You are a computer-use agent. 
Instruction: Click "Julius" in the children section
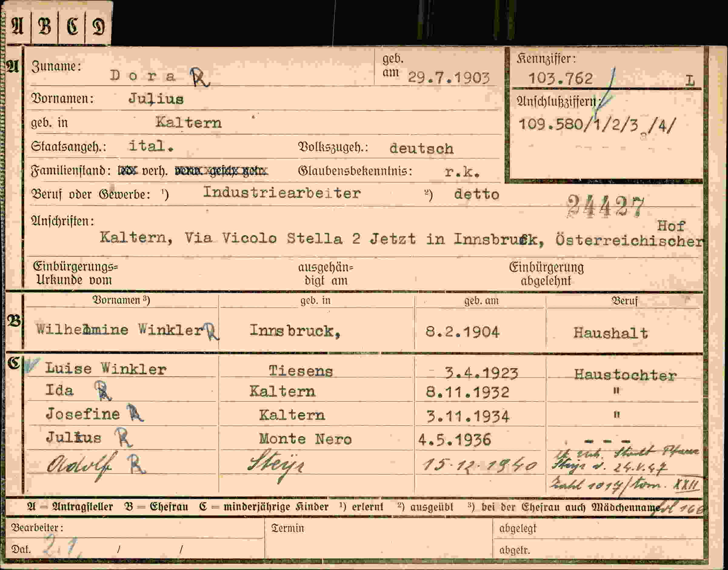click(x=73, y=437)
